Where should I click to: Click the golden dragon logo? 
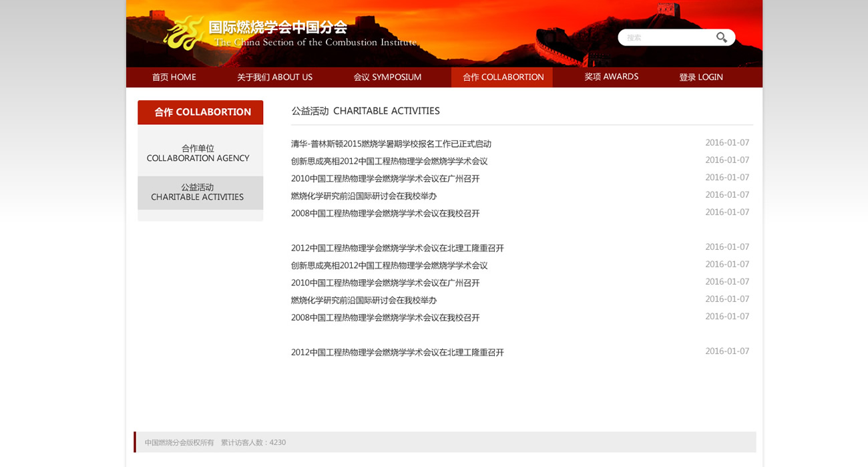tap(184, 33)
